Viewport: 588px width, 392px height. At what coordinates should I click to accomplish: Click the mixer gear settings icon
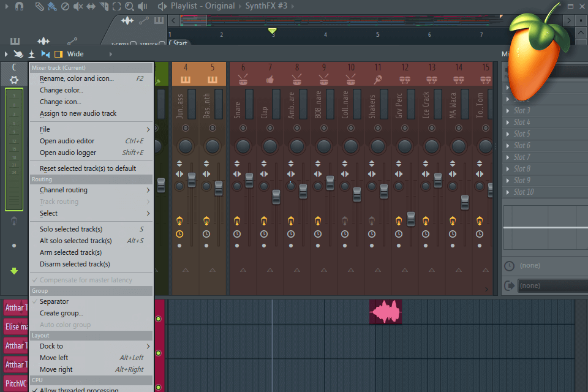coord(14,80)
